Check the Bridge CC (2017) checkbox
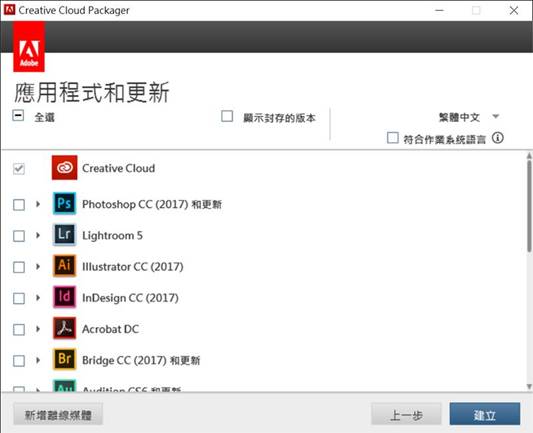 (x=19, y=361)
